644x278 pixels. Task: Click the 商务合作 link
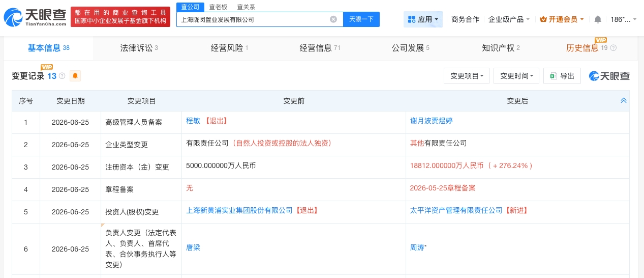pyautogui.click(x=465, y=19)
